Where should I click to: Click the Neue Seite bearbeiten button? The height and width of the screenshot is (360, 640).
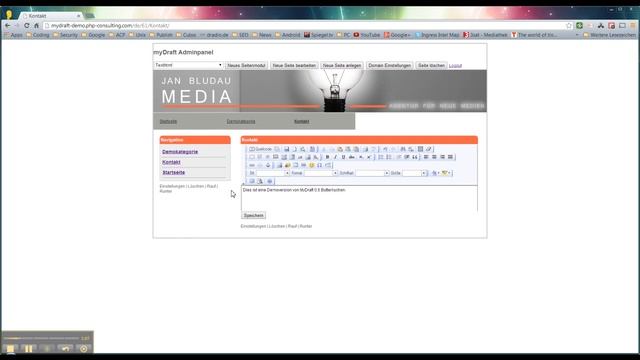pos(294,65)
